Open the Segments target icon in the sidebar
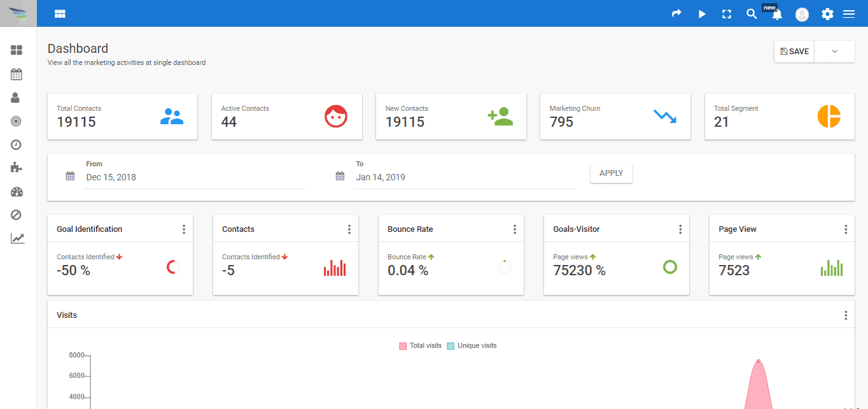The image size is (868, 409). [x=17, y=120]
